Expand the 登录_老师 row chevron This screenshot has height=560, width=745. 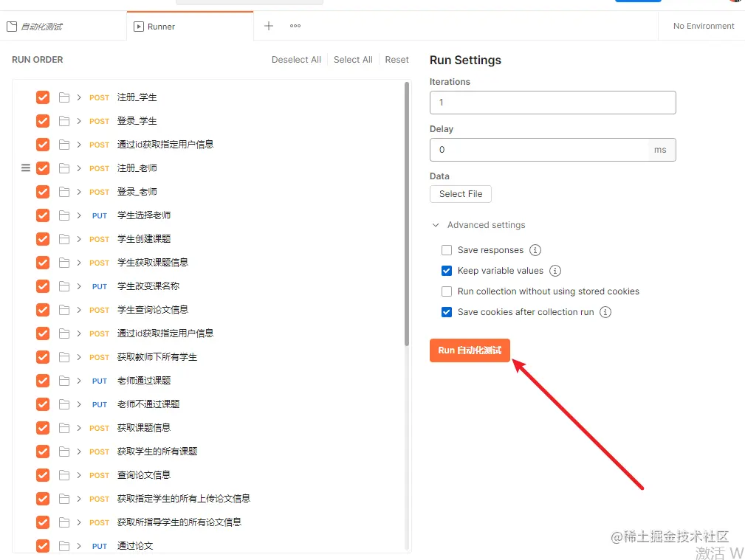pyautogui.click(x=79, y=192)
